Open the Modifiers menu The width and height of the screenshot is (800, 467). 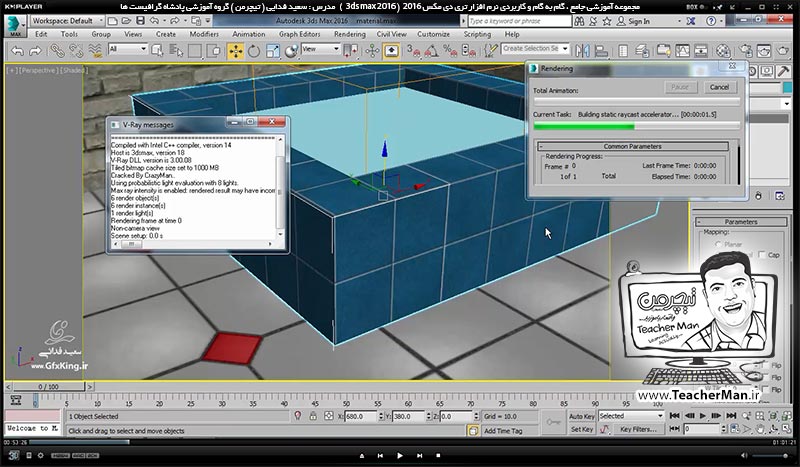click(x=204, y=34)
